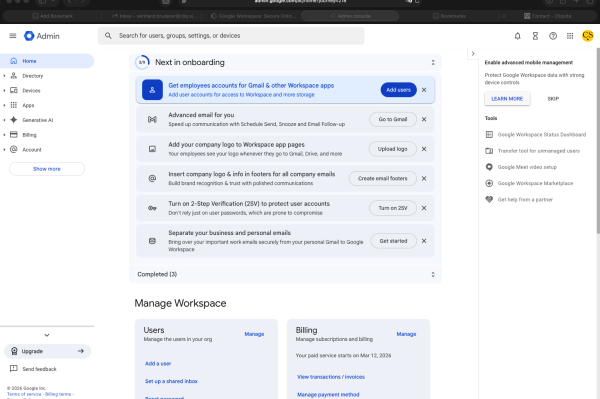Click the icon on Separate emails row
The height and width of the screenshot is (399, 600).
coord(152,241)
